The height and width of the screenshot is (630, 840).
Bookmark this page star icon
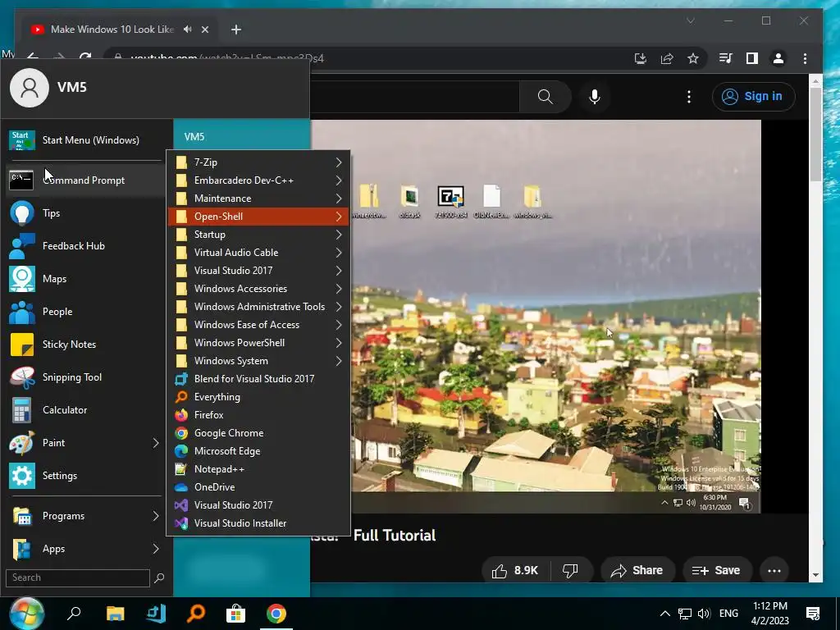point(692,58)
